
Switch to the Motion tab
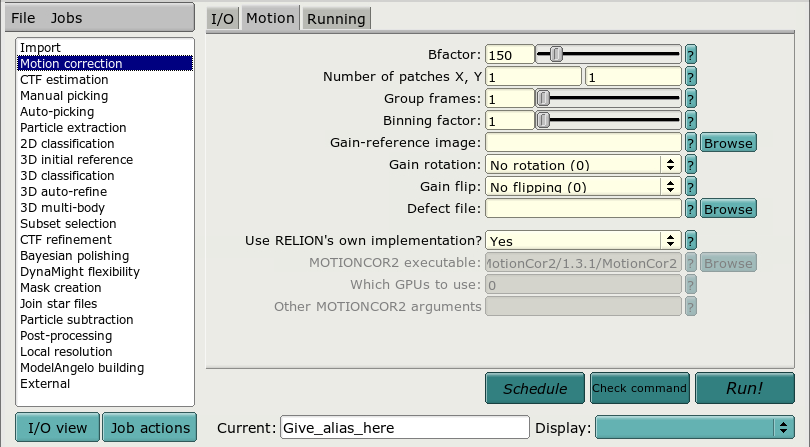point(270,18)
